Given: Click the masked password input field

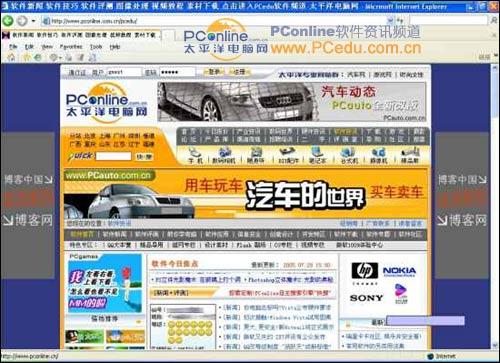Looking at the screenshot, I should point(177,72).
